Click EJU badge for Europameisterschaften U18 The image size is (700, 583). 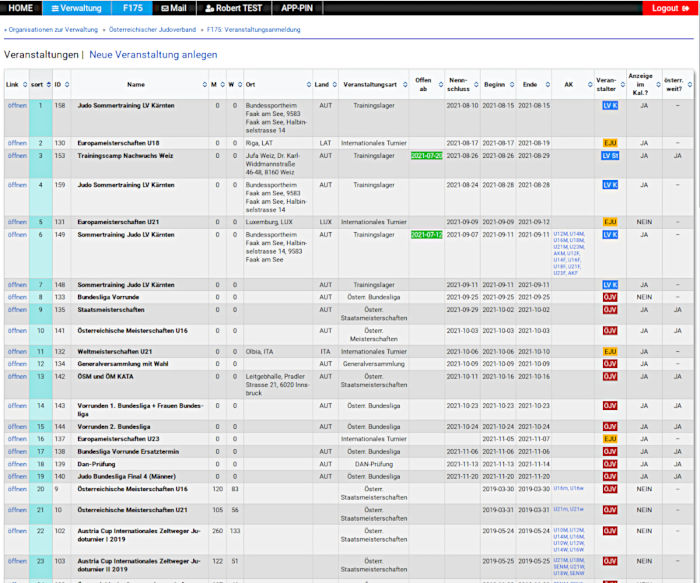coord(610,143)
